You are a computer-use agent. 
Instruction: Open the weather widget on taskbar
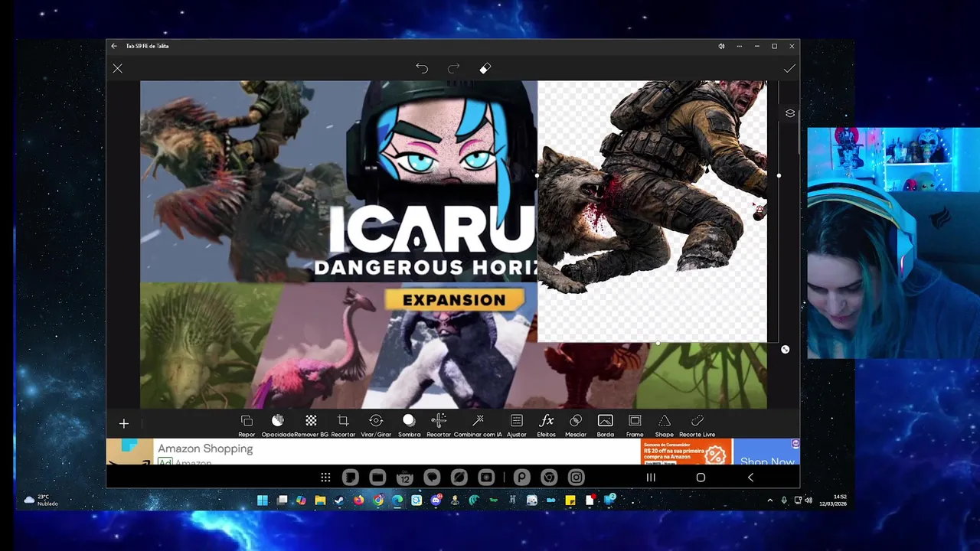point(41,500)
